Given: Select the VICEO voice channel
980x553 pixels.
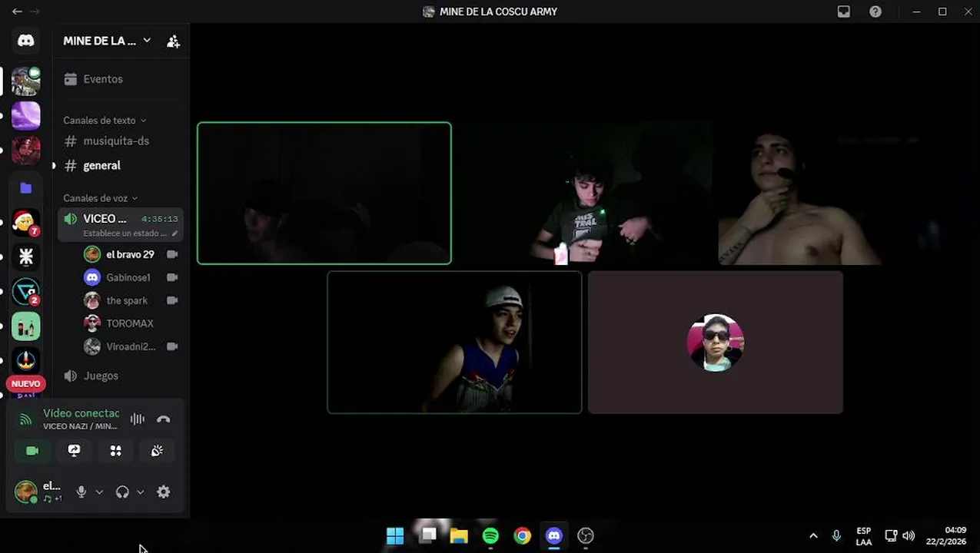Looking at the screenshot, I should point(120,224).
